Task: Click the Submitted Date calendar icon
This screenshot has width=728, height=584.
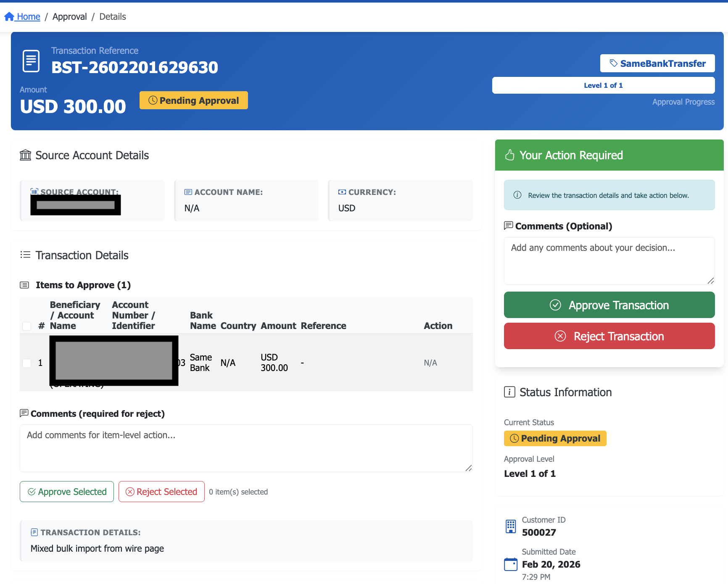Action: point(511,564)
